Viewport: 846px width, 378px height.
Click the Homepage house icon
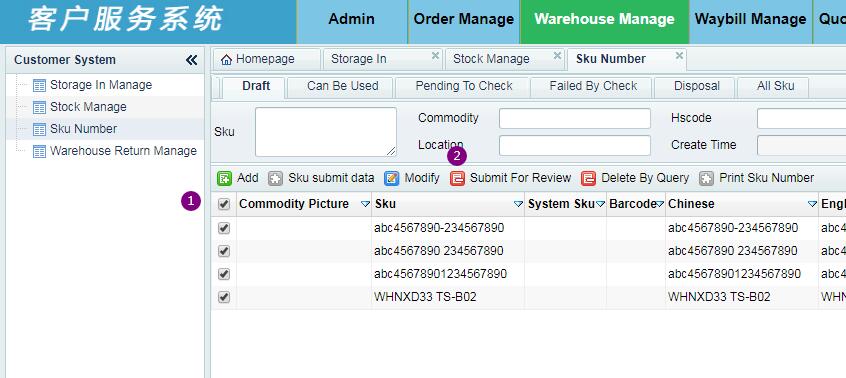pyautogui.click(x=227, y=59)
